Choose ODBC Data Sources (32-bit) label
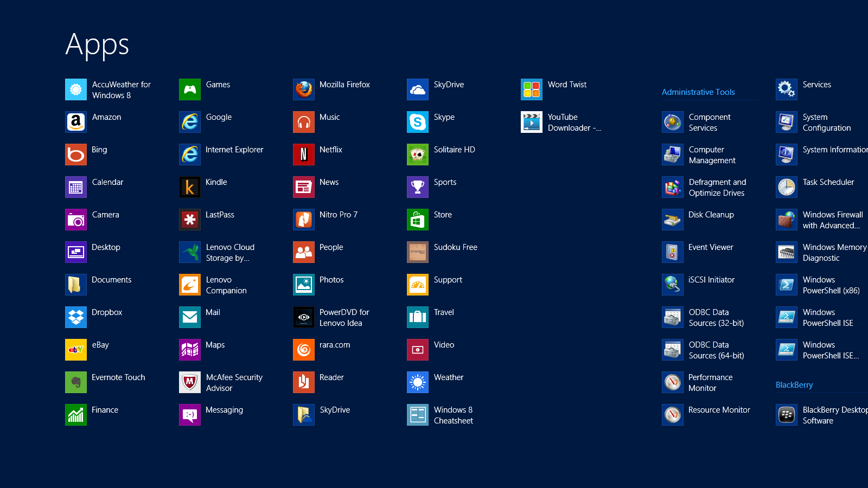 coord(716,318)
